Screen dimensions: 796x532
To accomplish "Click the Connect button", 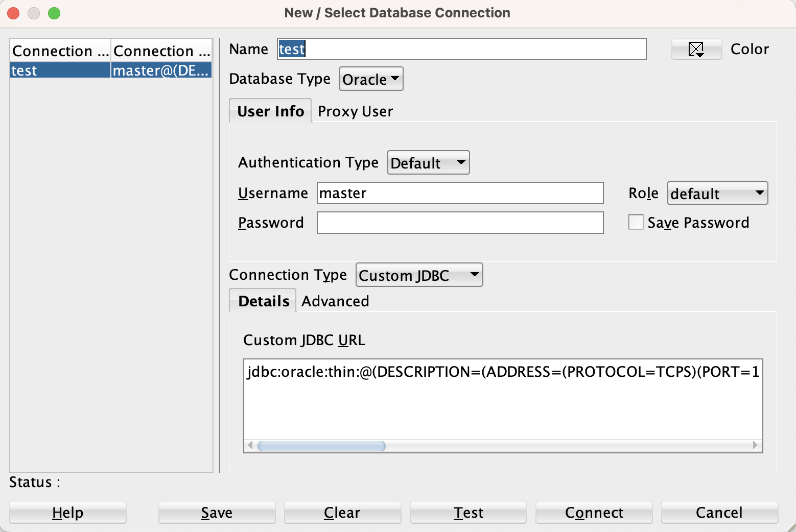I will (x=594, y=512).
